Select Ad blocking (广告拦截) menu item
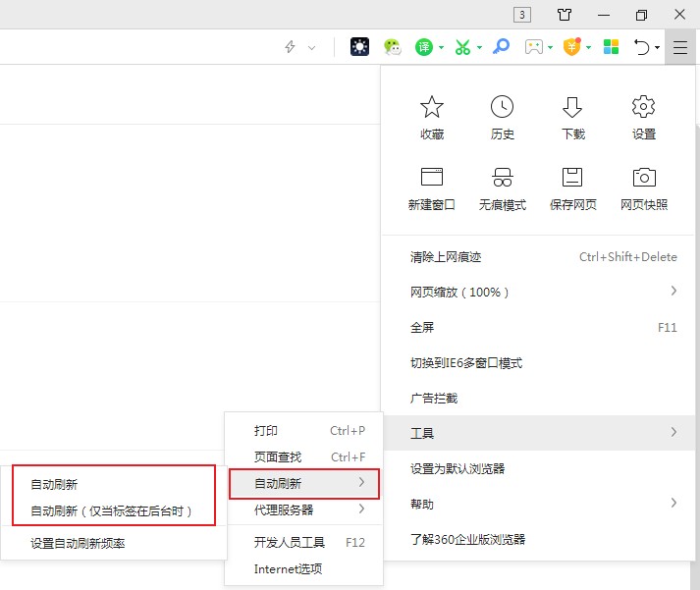The width and height of the screenshot is (700, 590). point(539,399)
